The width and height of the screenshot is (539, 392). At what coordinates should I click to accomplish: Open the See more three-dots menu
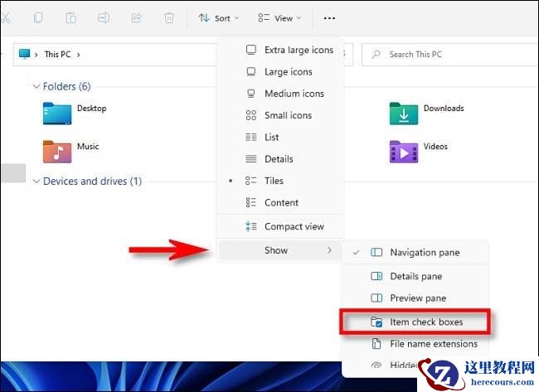click(329, 18)
